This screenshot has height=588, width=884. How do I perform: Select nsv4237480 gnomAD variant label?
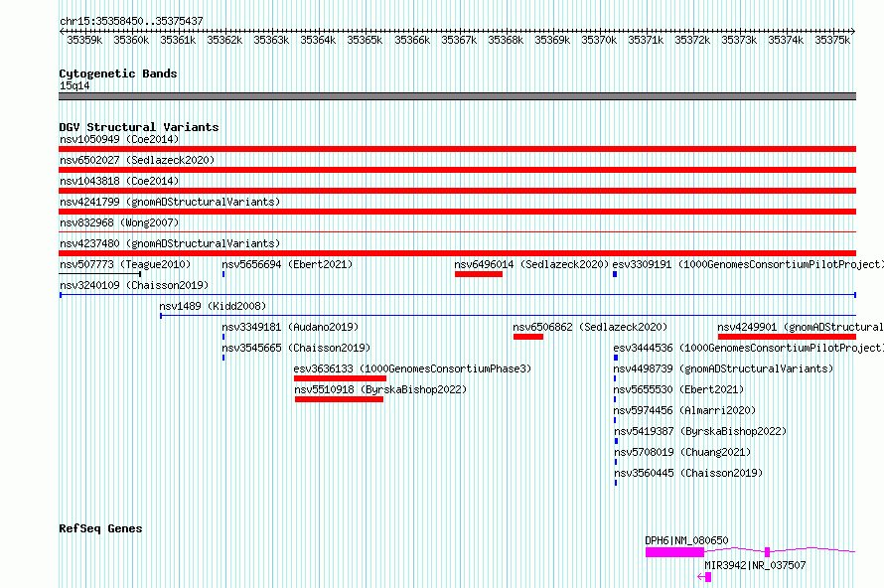(x=170, y=243)
